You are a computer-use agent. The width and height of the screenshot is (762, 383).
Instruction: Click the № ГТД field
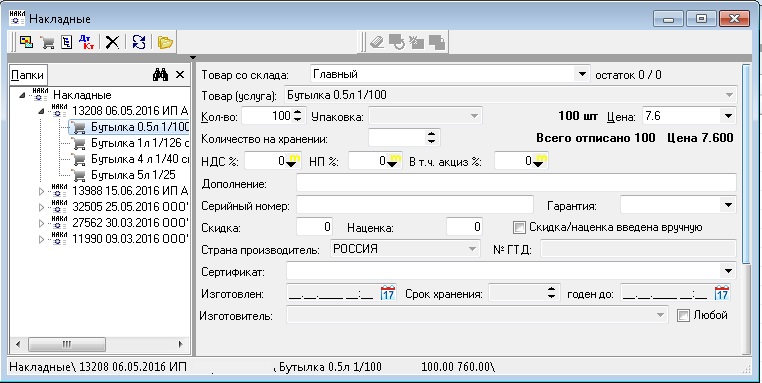pos(638,249)
